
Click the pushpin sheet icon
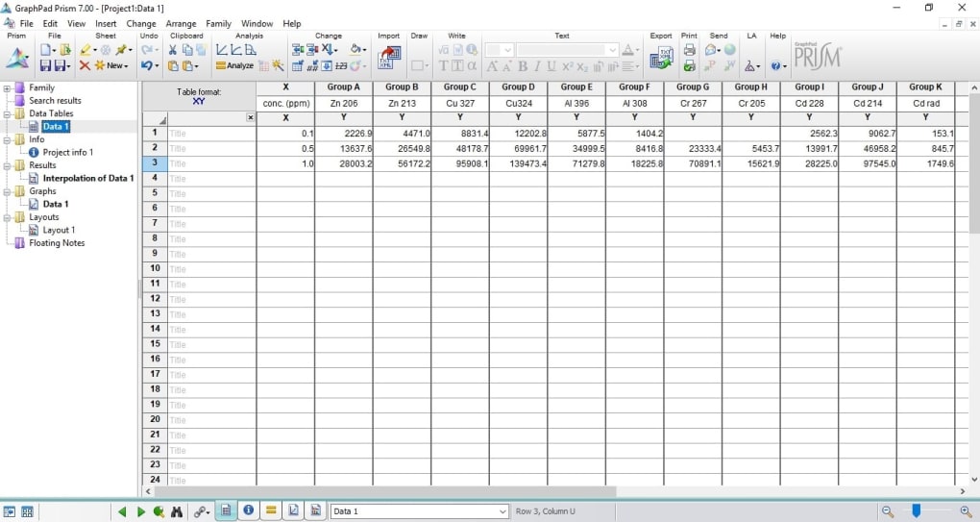(121, 49)
